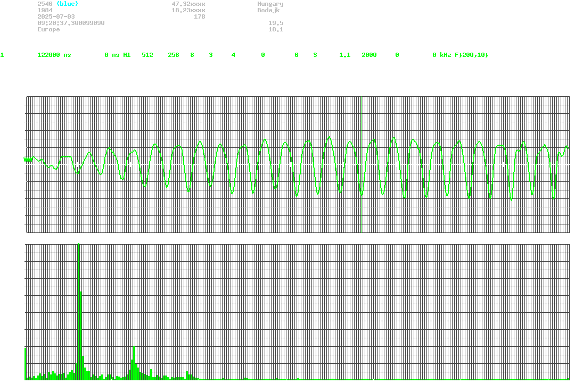Click the H1 channel label
The height and width of the screenshot is (392, 583).
coord(127,55)
